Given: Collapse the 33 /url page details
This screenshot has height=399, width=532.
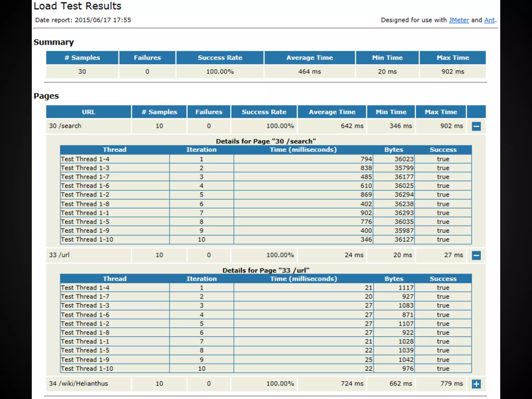Looking at the screenshot, I should tap(476, 255).
